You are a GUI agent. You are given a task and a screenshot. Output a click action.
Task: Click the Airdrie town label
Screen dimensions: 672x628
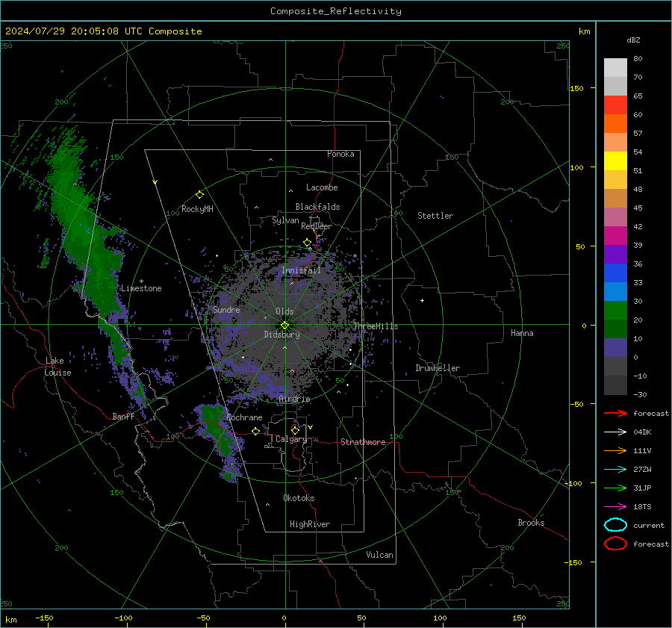coord(294,399)
